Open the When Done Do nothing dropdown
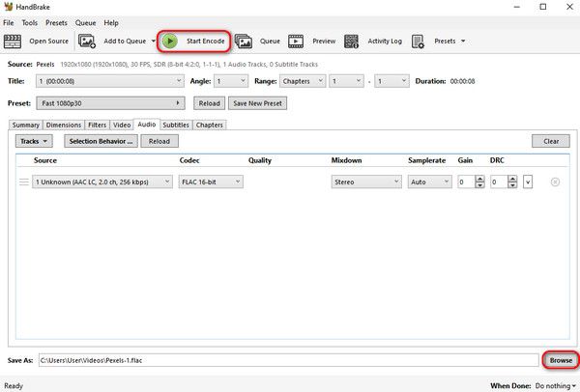 [556, 385]
